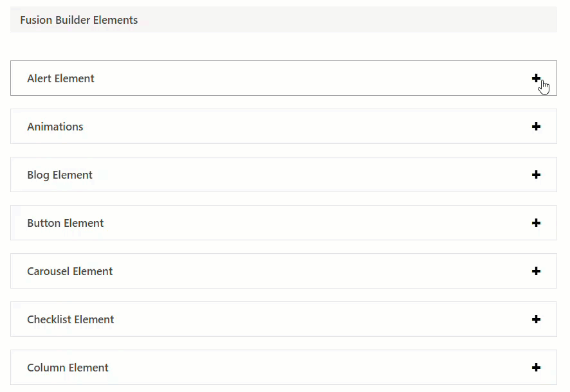Toggle the Alert Element accordion title
Image resolution: width=570 pixels, height=392 pixels.
tap(60, 78)
